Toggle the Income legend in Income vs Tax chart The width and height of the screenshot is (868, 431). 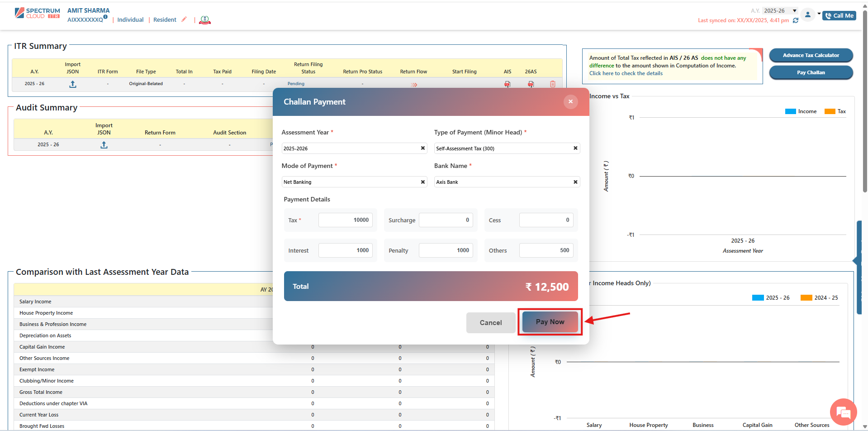tap(801, 111)
